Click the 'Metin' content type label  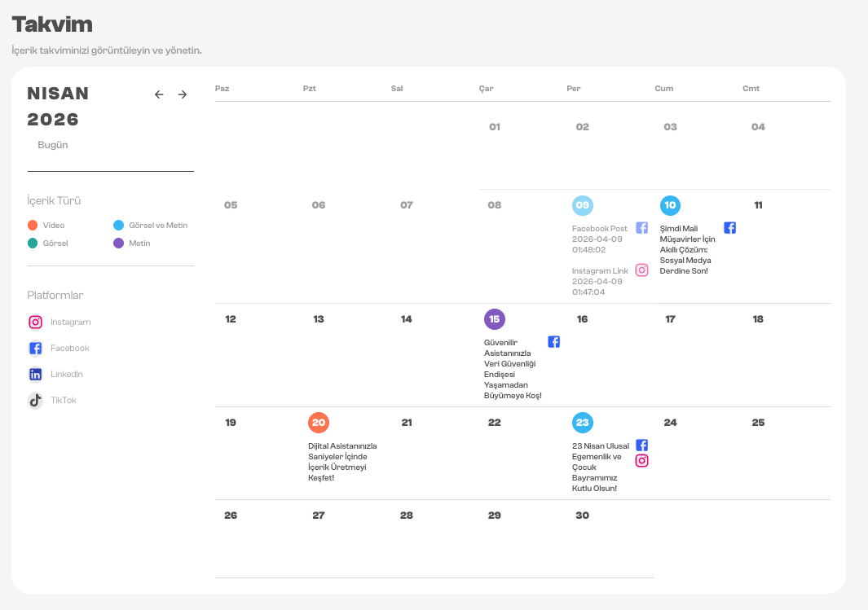point(139,243)
